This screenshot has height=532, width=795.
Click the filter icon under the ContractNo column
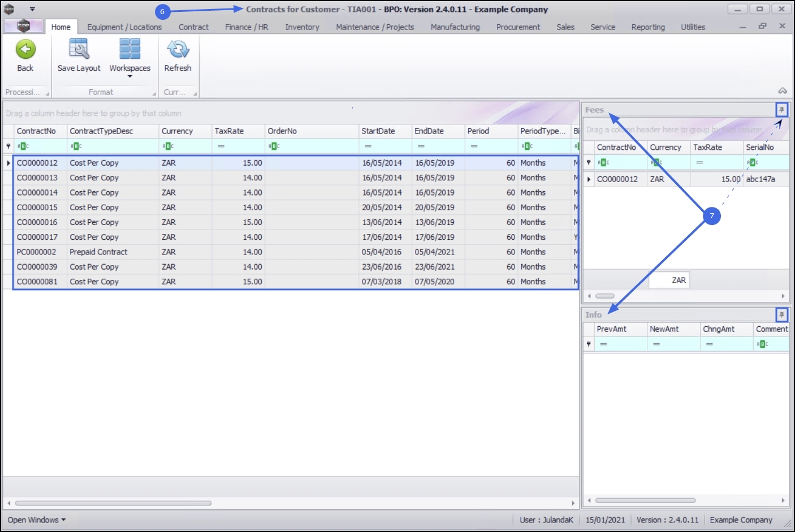click(23, 146)
